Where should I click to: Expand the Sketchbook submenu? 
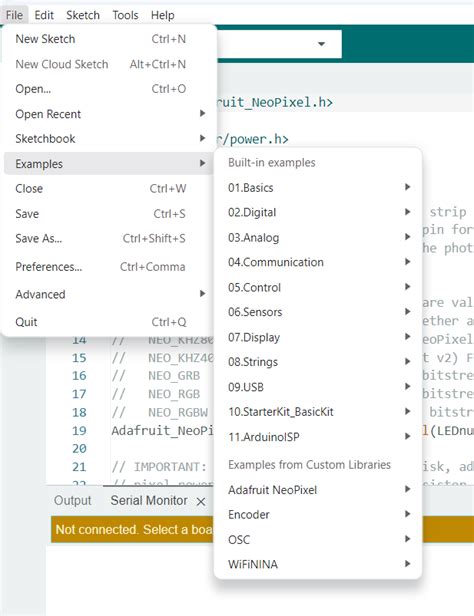tap(109, 139)
